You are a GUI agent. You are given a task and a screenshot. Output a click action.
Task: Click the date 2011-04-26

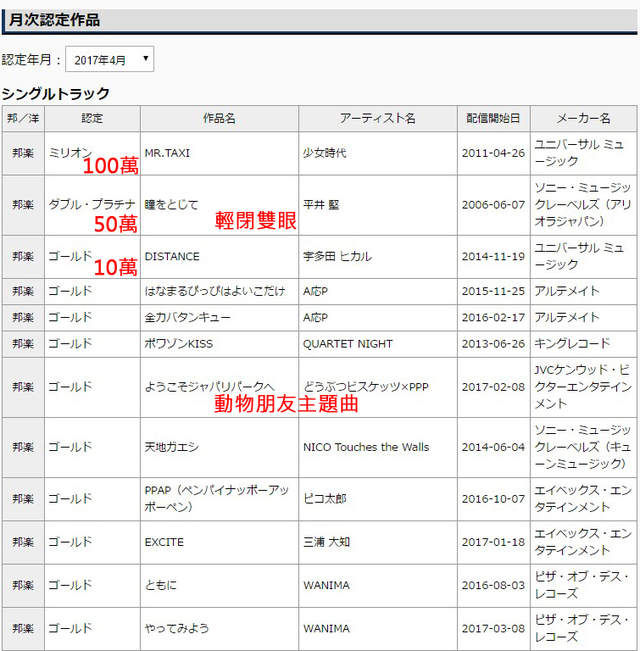(x=493, y=153)
